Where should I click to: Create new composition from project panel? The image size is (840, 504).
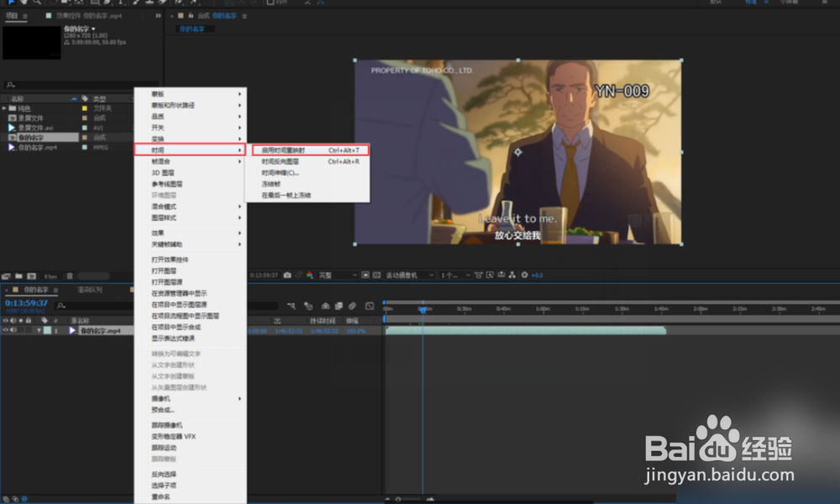click(32, 276)
